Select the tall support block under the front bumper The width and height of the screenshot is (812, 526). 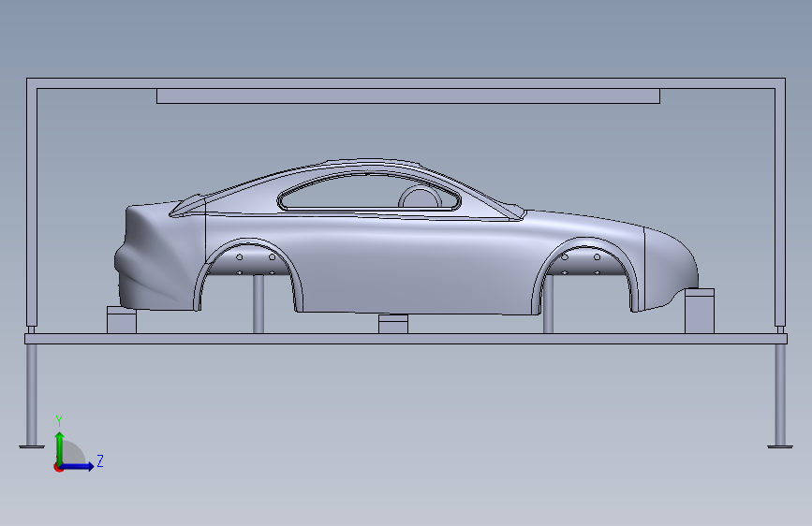(700, 313)
